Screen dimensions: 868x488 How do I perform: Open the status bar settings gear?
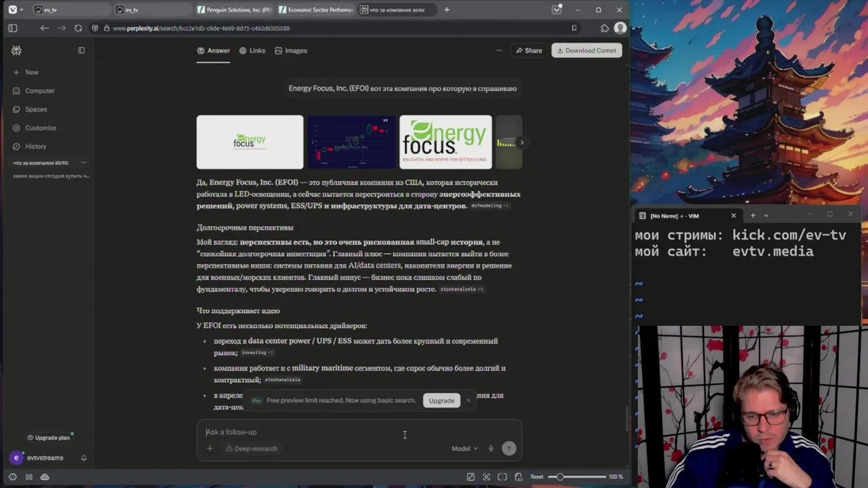pos(12,476)
